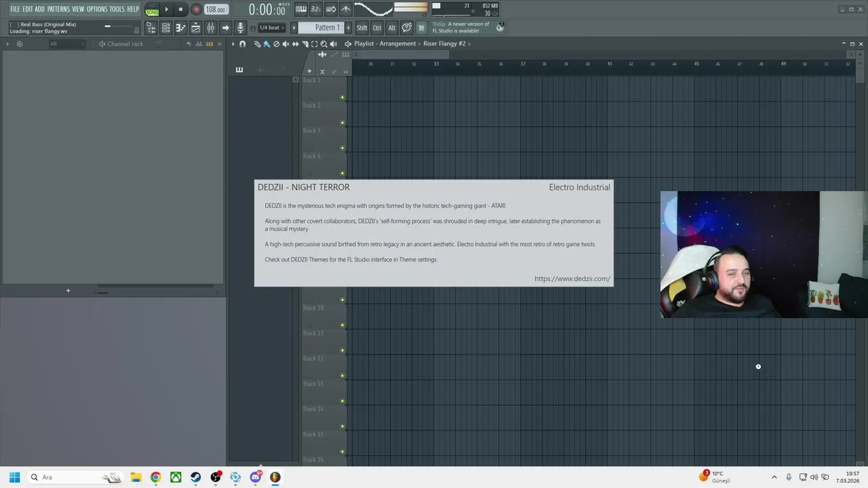Open the FILE menu
Viewport: 868px width, 488px height.
coord(15,9)
